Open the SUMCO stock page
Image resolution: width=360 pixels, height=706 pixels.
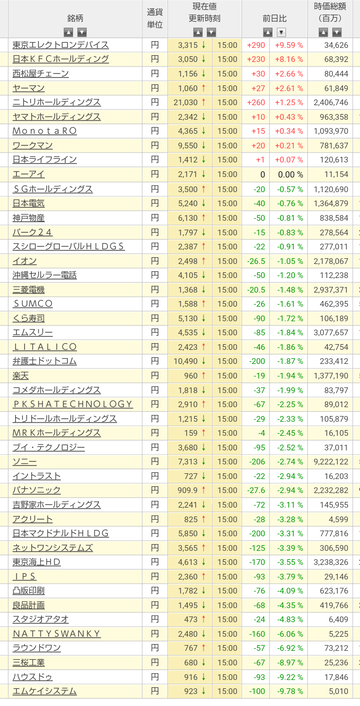(32, 304)
